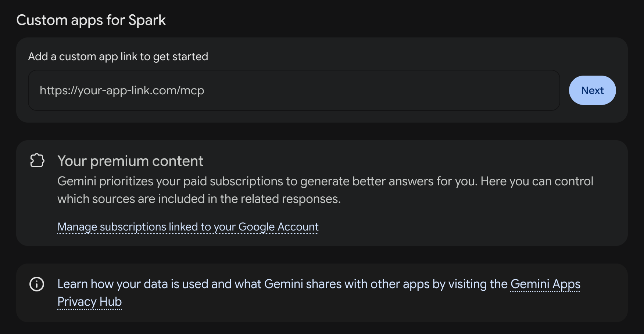The image size is (644, 334).
Task: Click the Your premium content heading
Action: 130,161
